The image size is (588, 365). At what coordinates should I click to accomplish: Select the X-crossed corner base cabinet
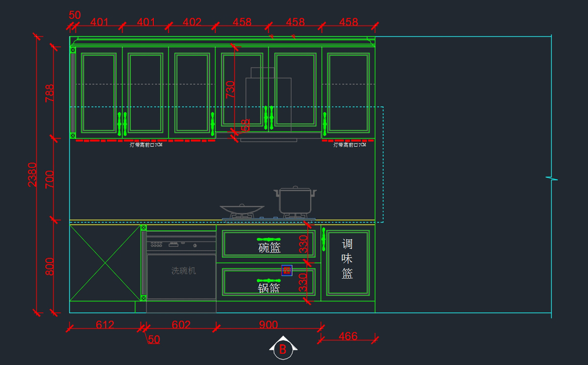[105, 263]
